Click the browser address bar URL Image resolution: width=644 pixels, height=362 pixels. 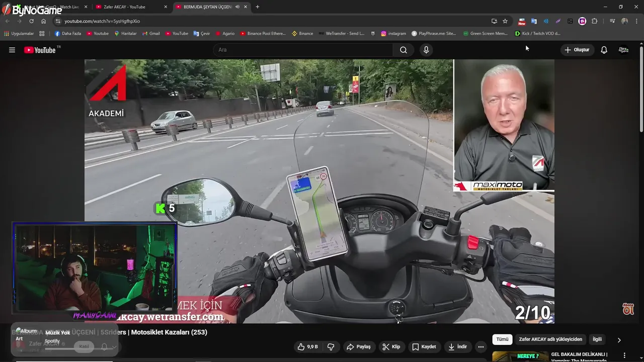[102, 21]
